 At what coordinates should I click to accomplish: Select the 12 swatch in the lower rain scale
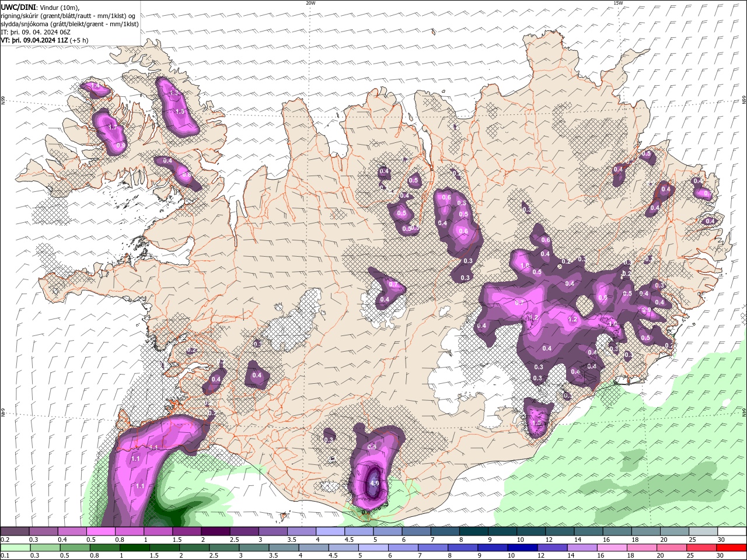point(553,548)
